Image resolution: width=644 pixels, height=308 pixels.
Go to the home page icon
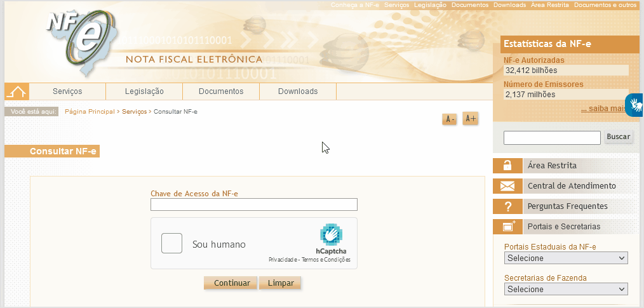click(17, 91)
